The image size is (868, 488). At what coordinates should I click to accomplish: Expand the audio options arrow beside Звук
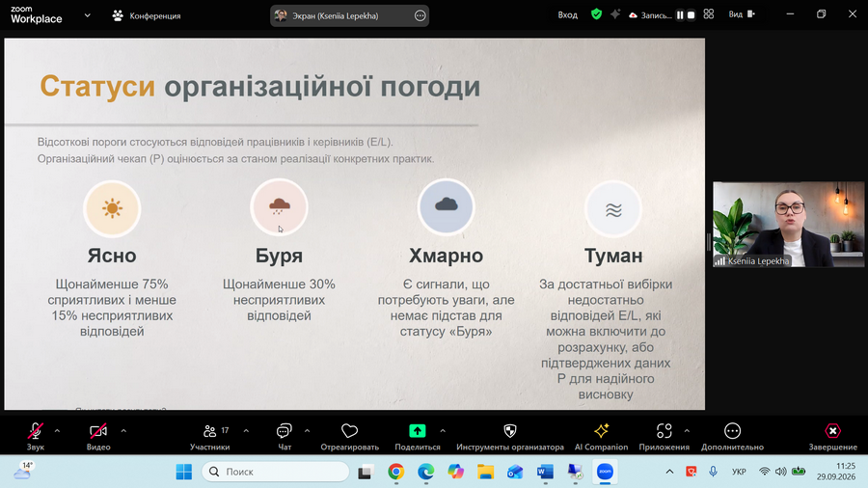[57, 430]
